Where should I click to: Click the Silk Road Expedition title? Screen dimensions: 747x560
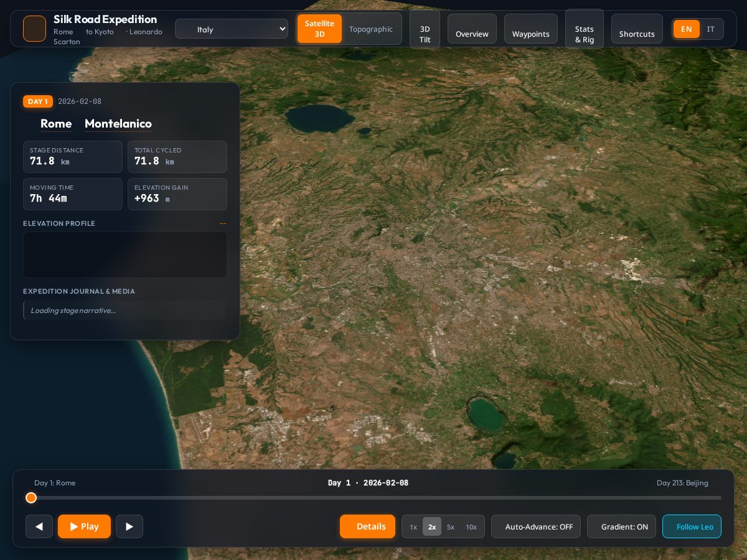click(105, 19)
